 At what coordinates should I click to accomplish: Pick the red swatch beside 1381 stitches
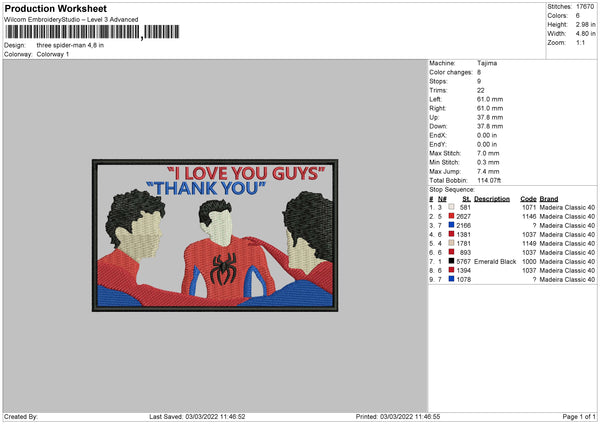(452, 234)
